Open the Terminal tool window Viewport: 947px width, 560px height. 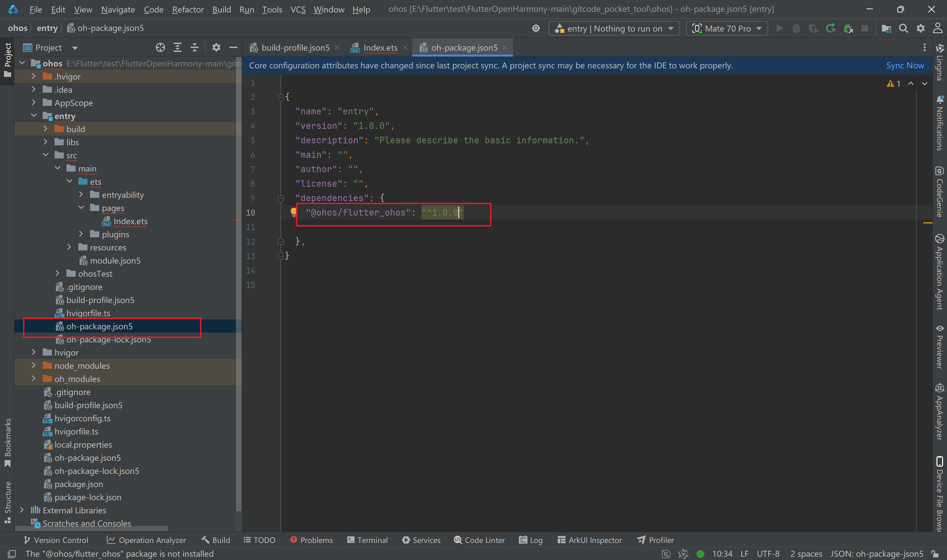coord(367,540)
